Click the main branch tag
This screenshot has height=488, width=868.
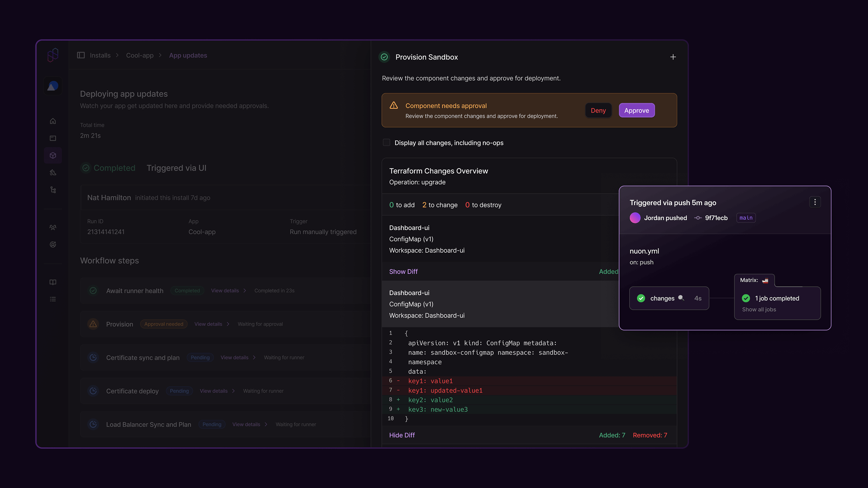tap(746, 218)
